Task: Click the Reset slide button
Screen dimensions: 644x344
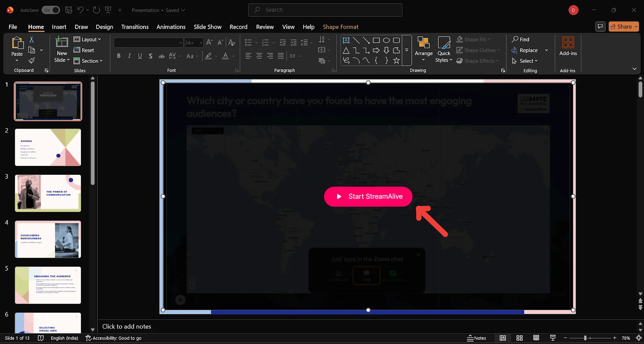Action: [x=84, y=50]
